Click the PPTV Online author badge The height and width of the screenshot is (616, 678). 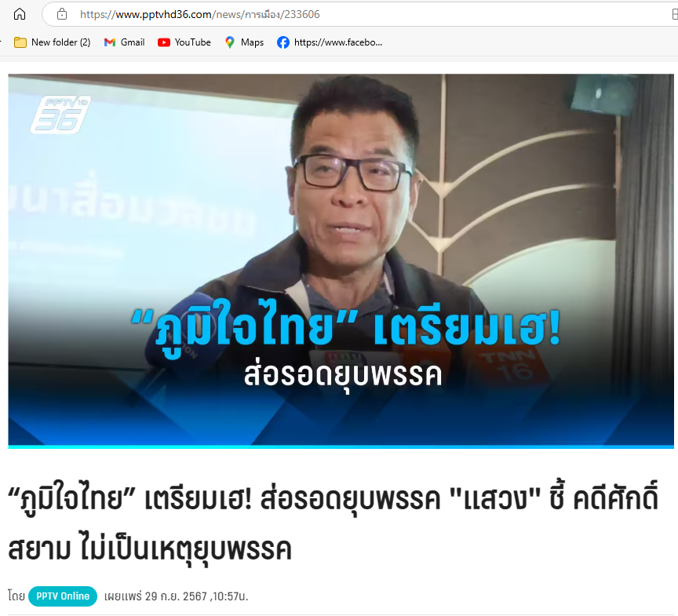click(63, 596)
